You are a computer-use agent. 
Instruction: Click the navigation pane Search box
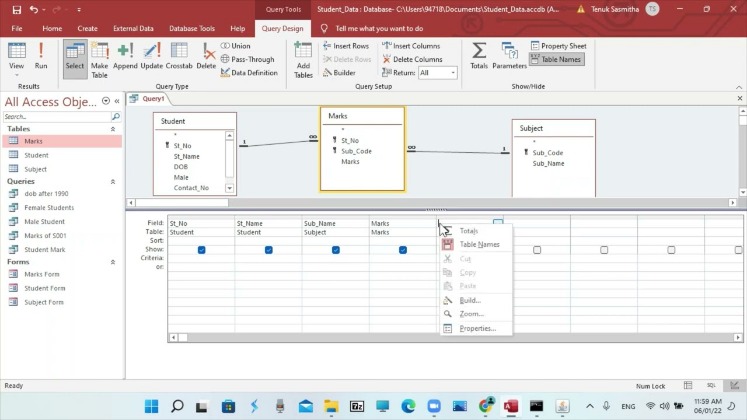pos(55,117)
